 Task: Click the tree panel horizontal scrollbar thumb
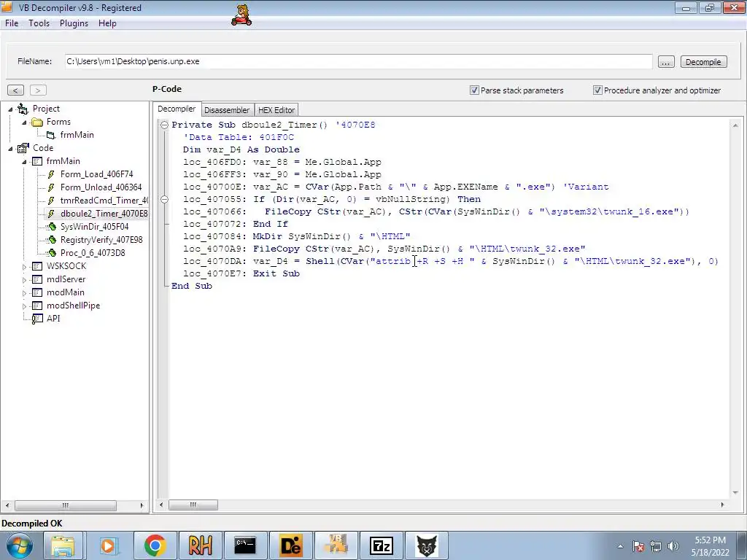click(65, 505)
